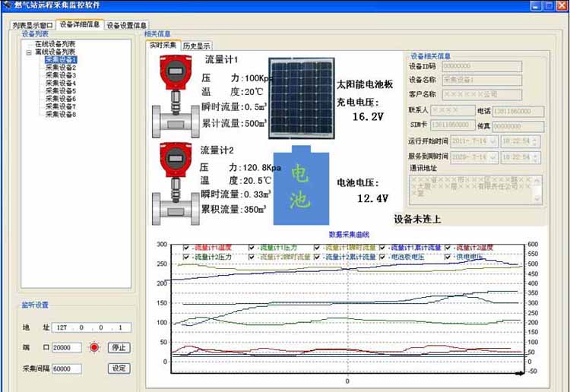Click the 电话 field
Viewport: 570px width, 392px height.
coord(518,111)
